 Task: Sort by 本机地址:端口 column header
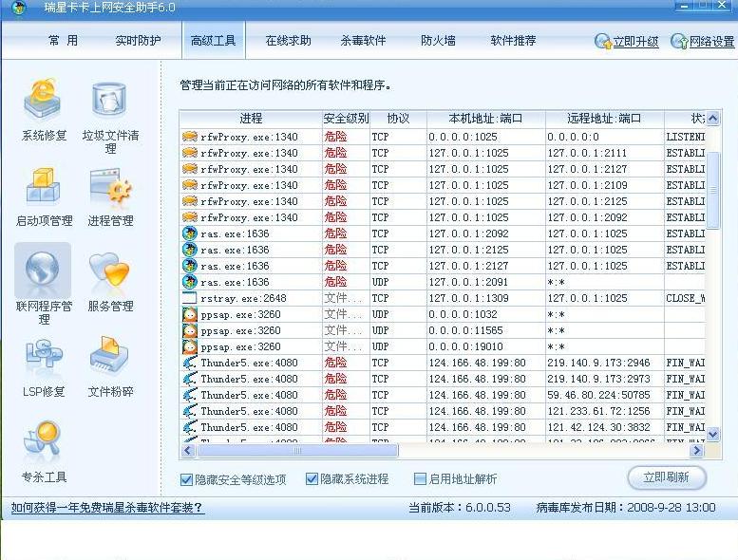click(485, 119)
